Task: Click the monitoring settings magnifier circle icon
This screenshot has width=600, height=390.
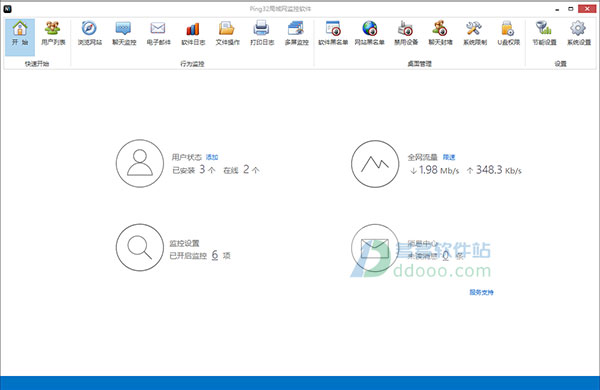Action: (140, 248)
